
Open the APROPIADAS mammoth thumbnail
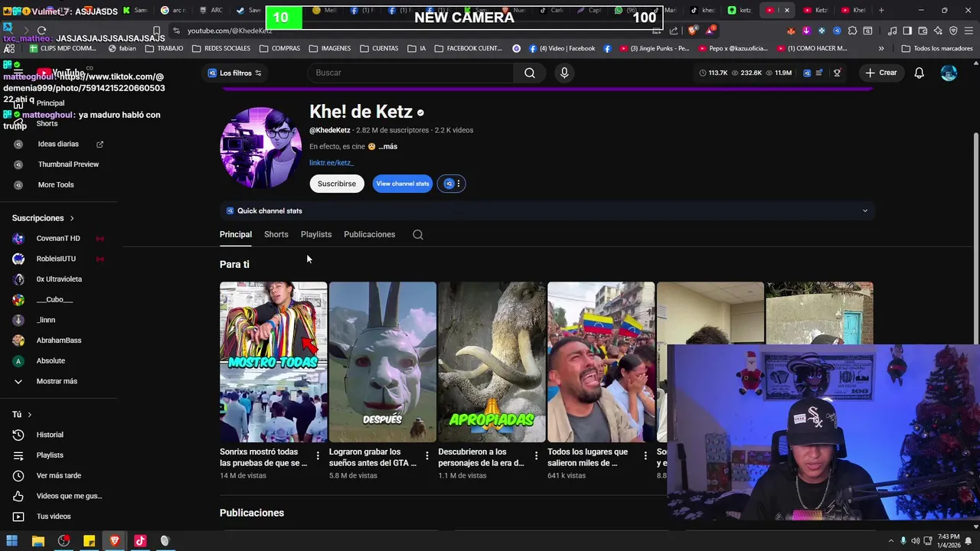492,362
